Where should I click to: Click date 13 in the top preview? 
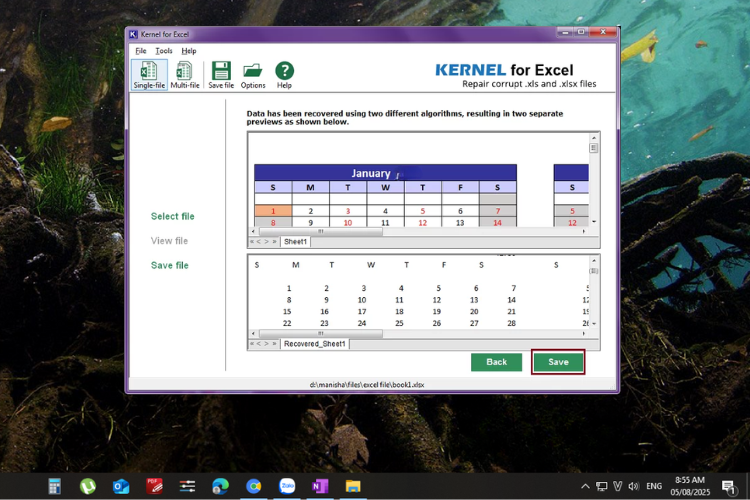click(x=460, y=223)
